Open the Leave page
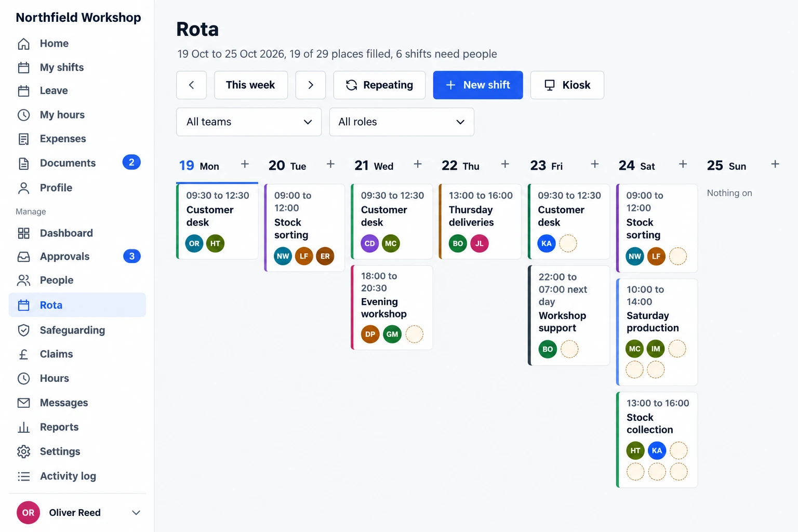The image size is (798, 532). 77,91
